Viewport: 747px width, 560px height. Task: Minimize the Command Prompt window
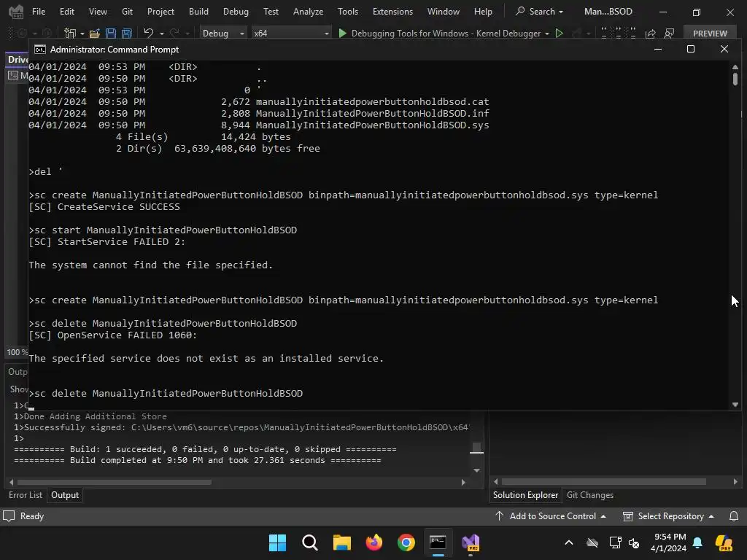[x=658, y=49]
